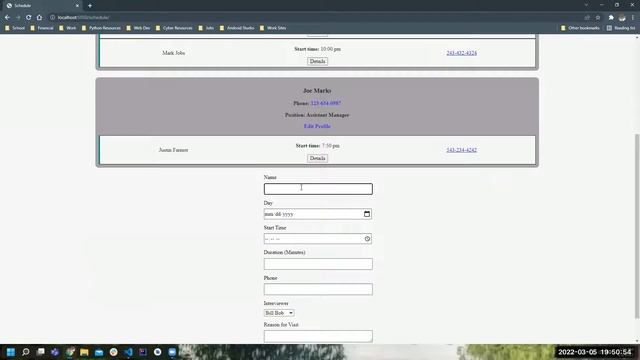Click the share page icon in address bar
The width and height of the screenshot is (640, 360).
click(587, 18)
